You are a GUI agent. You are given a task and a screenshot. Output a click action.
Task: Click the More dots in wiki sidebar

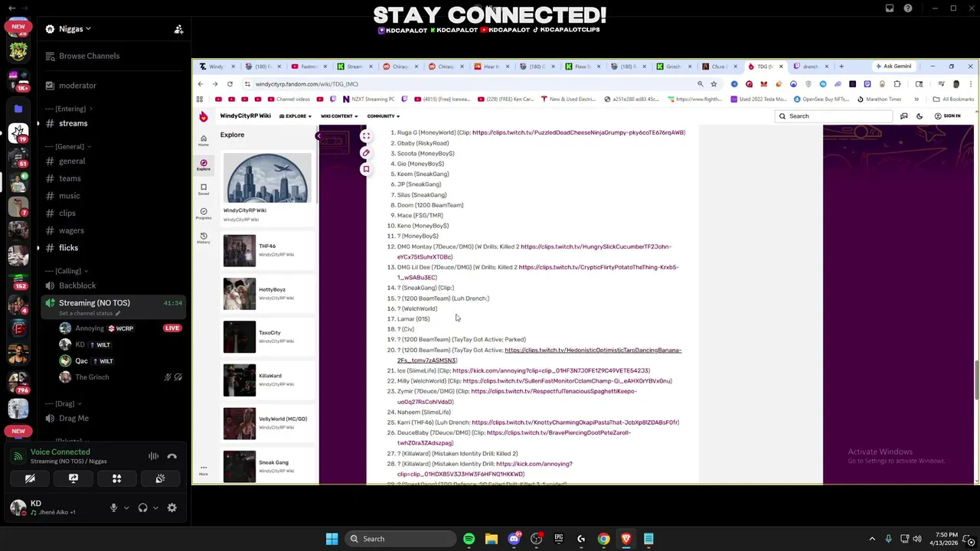(x=203, y=469)
